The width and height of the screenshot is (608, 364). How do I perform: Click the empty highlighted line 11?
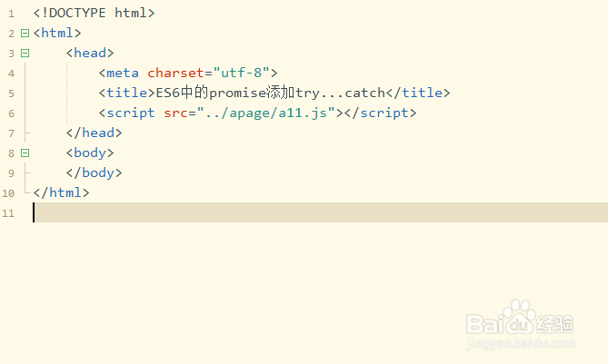318,213
